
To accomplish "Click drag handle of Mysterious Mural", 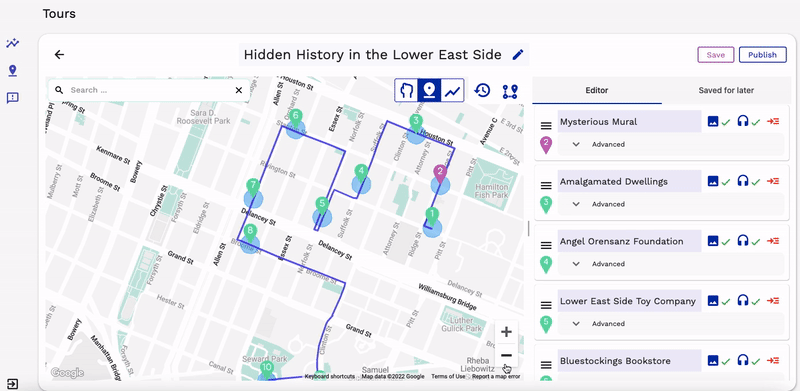I will coord(546,125).
